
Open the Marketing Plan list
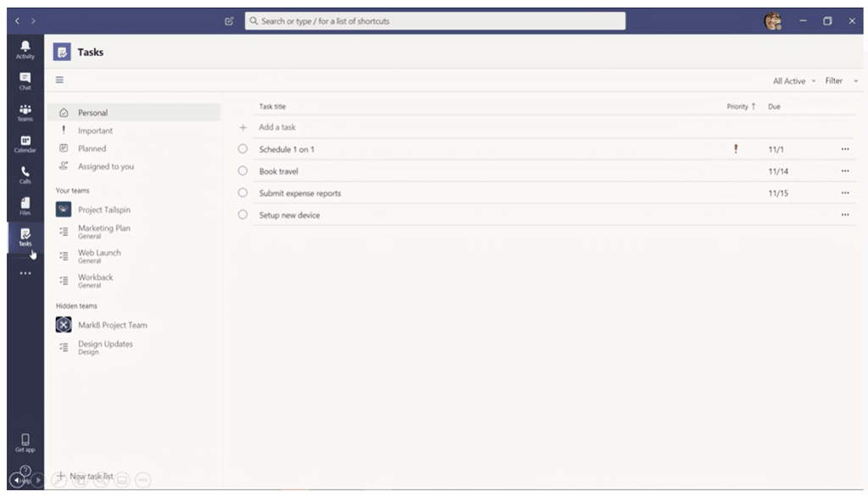pyautogui.click(x=103, y=231)
